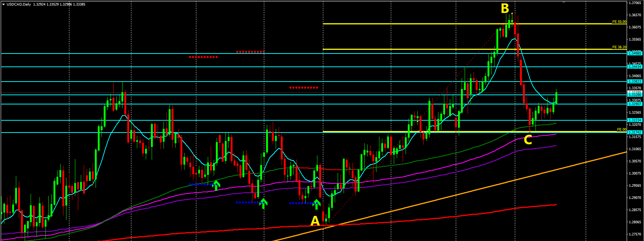Screen dimensions: 644x241
Task: Select the 1.33823 cyan price tag
Action: click(635, 82)
